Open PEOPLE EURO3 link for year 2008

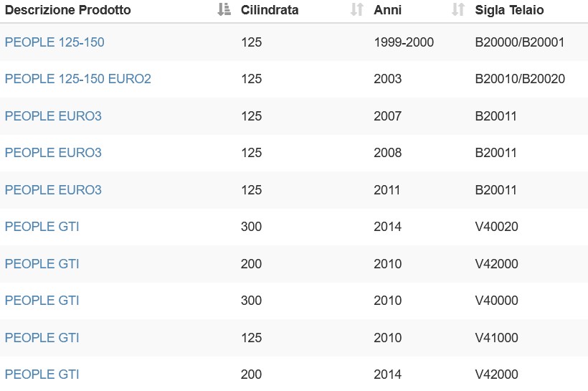tap(53, 153)
